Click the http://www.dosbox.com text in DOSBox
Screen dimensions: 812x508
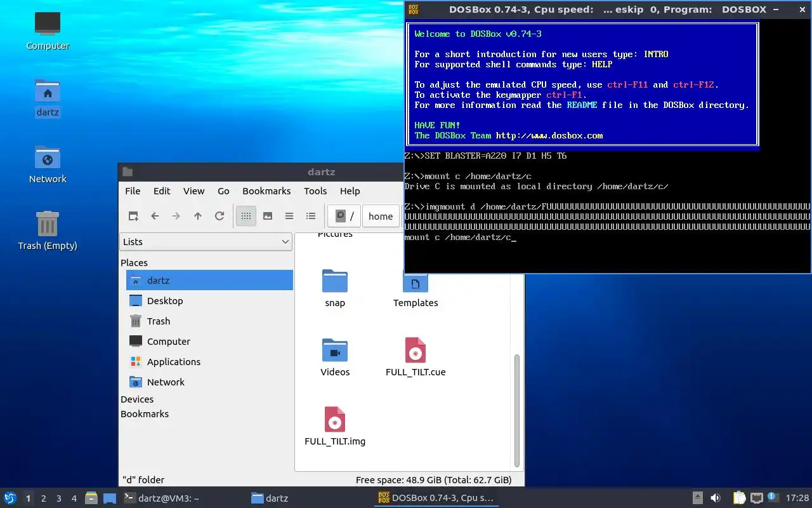[x=549, y=135]
